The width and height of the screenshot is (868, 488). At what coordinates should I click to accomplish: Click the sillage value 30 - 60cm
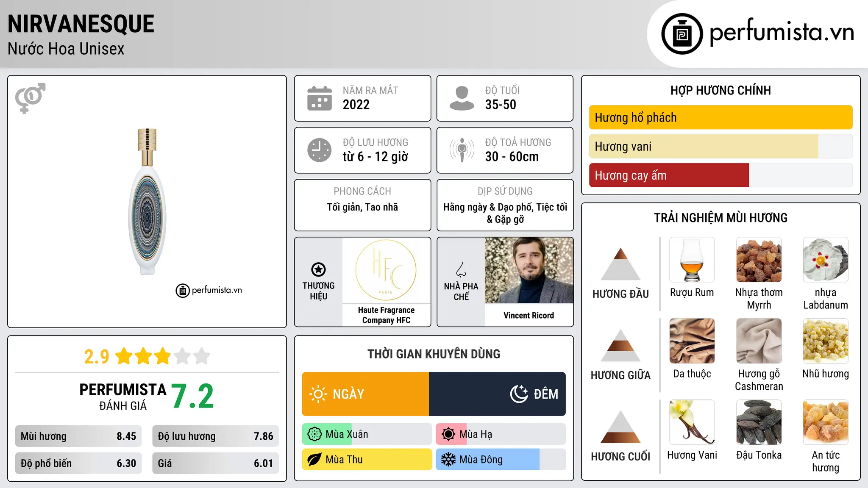coord(512,157)
